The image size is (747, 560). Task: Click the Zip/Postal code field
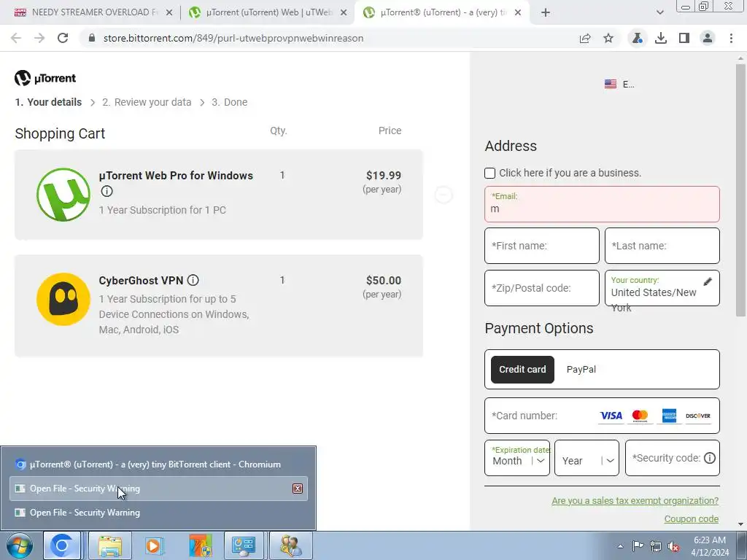pyautogui.click(x=542, y=288)
